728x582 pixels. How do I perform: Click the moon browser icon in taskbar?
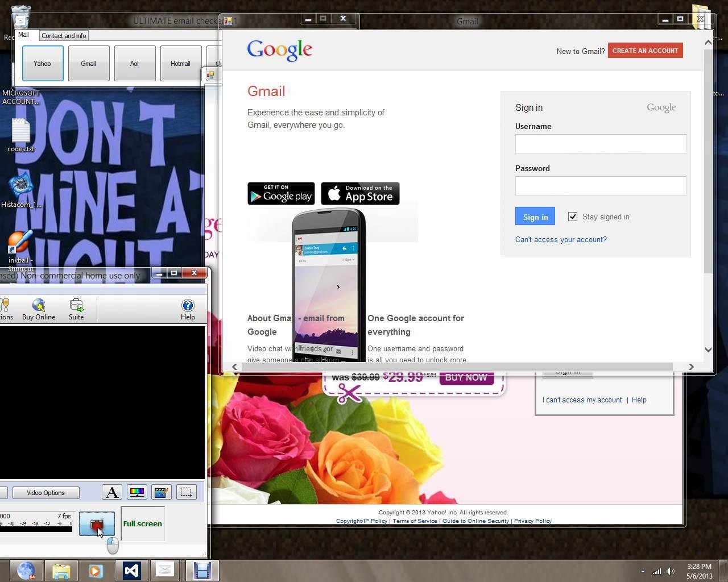[26, 571]
